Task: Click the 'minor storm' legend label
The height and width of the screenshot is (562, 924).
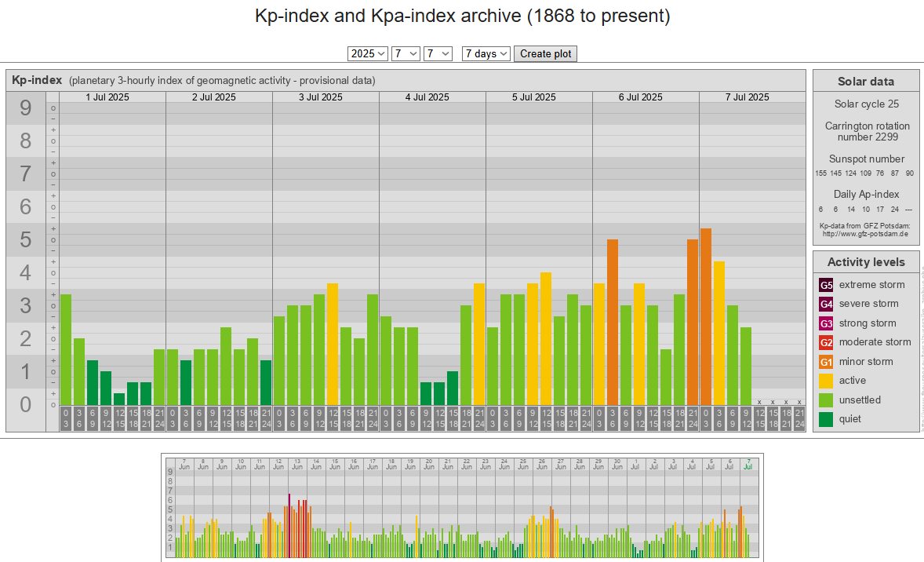Action: [866, 362]
